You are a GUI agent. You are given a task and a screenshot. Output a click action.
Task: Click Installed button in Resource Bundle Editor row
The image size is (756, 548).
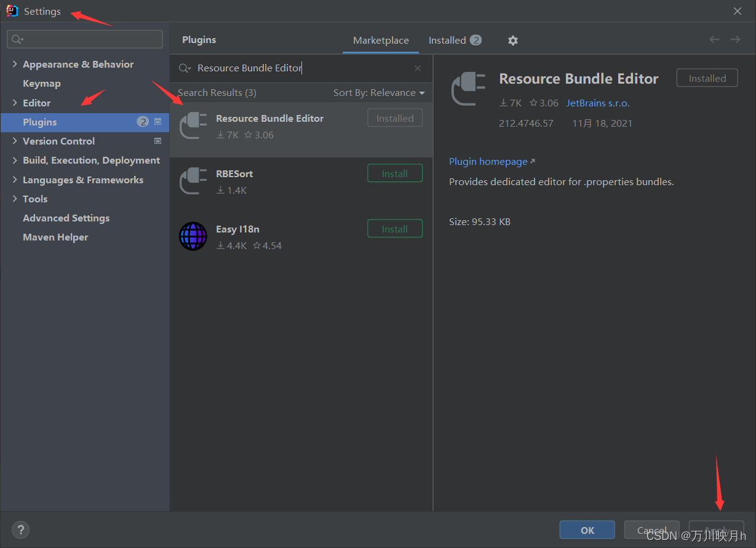tap(395, 118)
